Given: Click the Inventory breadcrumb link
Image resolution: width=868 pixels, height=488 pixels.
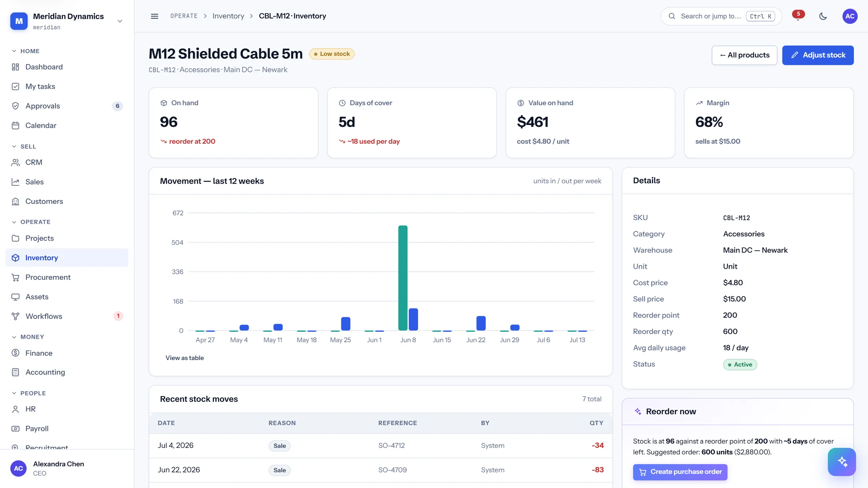Looking at the screenshot, I should (x=228, y=16).
